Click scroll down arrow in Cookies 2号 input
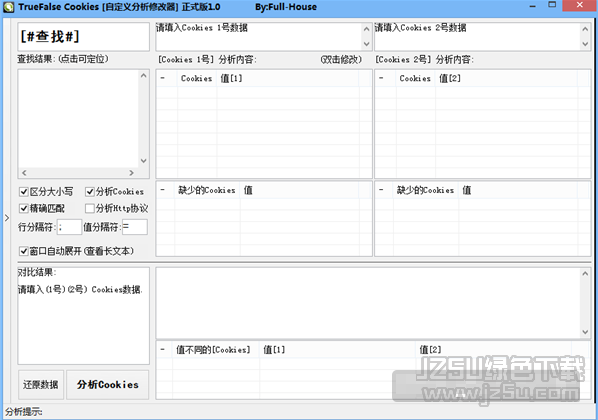Image resolution: width=598 pixels, height=420 pixels. (x=585, y=44)
